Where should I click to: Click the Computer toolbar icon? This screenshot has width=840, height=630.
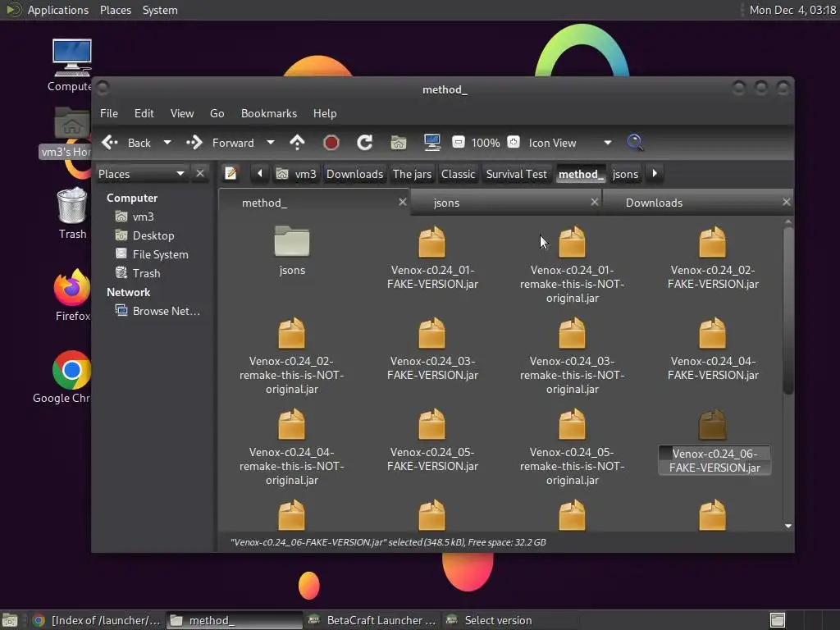[x=432, y=143]
